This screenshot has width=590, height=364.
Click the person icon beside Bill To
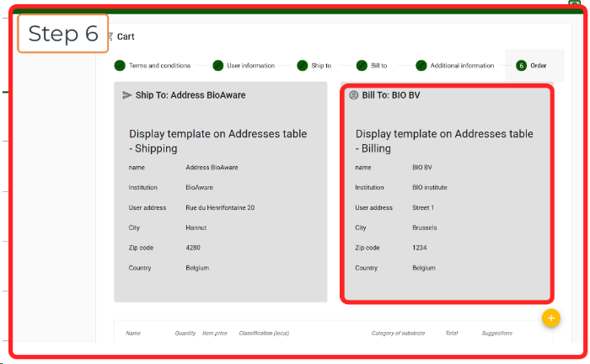pyautogui.click(x=353, y=95)
